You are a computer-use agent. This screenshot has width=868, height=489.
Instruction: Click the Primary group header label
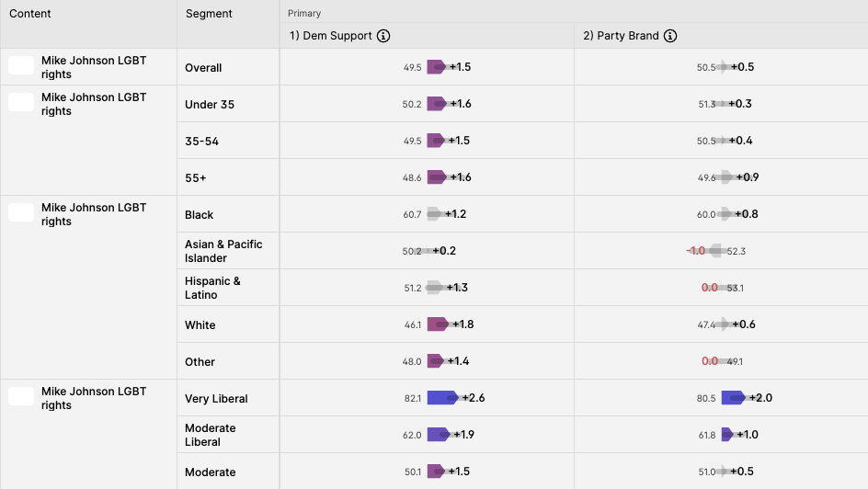[x=304, y=13]
